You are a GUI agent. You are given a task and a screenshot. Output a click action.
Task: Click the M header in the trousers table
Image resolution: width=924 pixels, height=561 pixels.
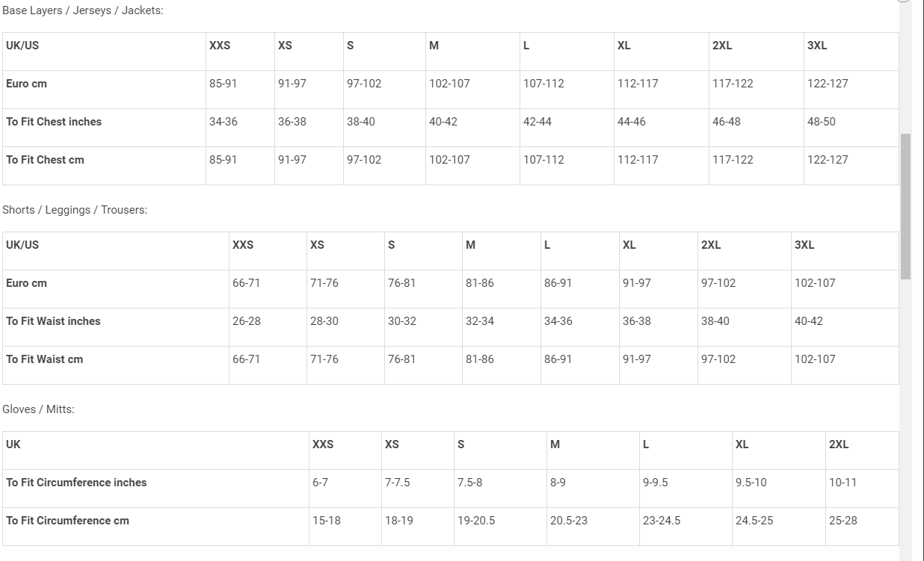coord(470,245)
